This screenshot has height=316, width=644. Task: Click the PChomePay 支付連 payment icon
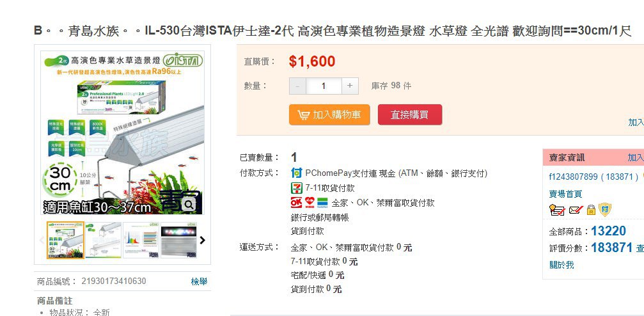296,173
